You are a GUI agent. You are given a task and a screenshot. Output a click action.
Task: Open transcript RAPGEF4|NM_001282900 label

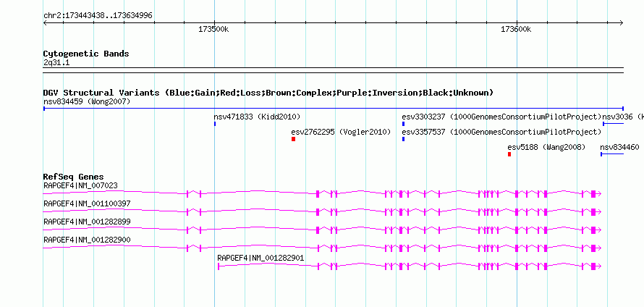point(87,240)
